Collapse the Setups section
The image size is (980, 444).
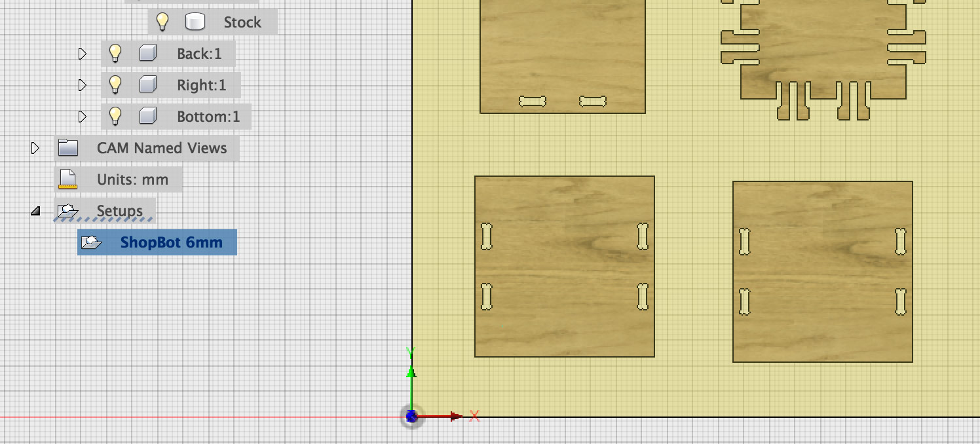point(35,210)
